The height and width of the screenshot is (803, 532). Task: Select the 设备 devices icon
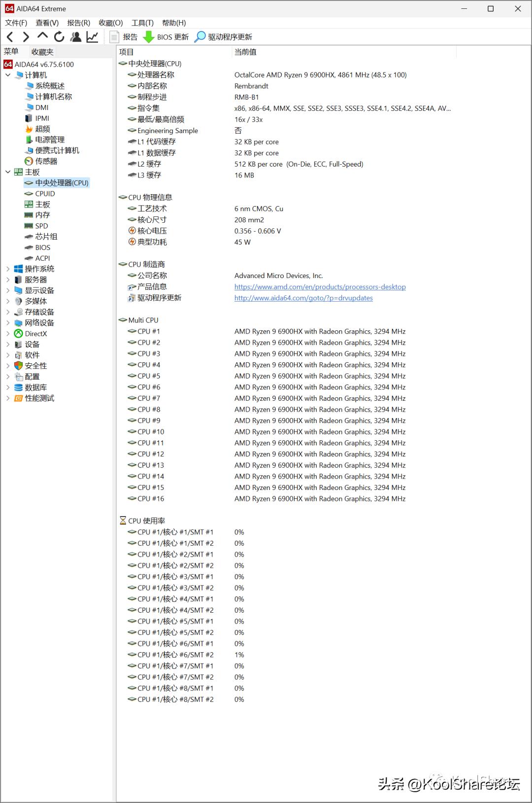tap(19, 345)
